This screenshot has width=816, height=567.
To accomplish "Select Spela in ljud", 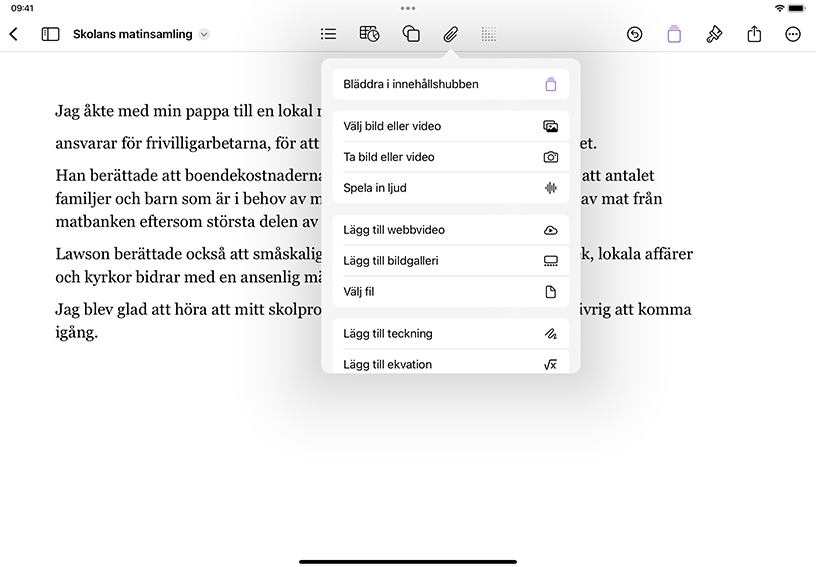I will coord(451,188).
